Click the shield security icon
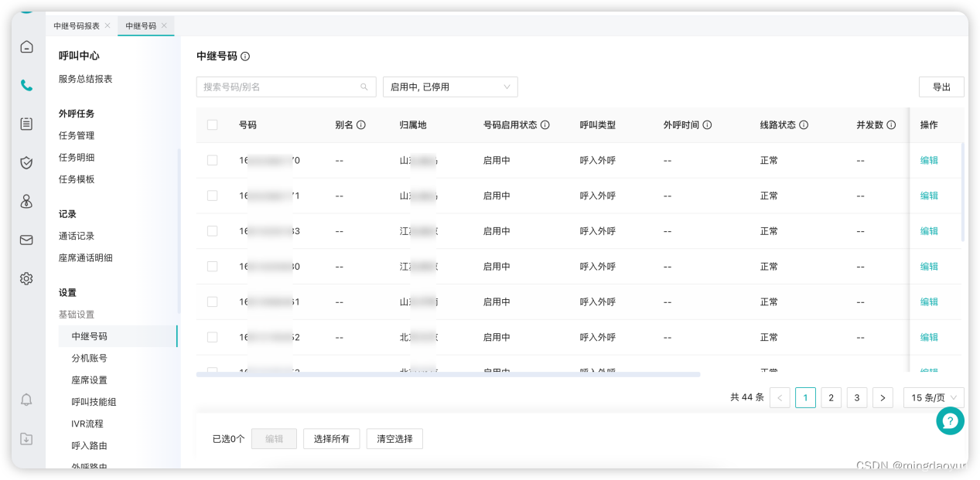This screenshot has width=980, height=480. coord(26,163)
